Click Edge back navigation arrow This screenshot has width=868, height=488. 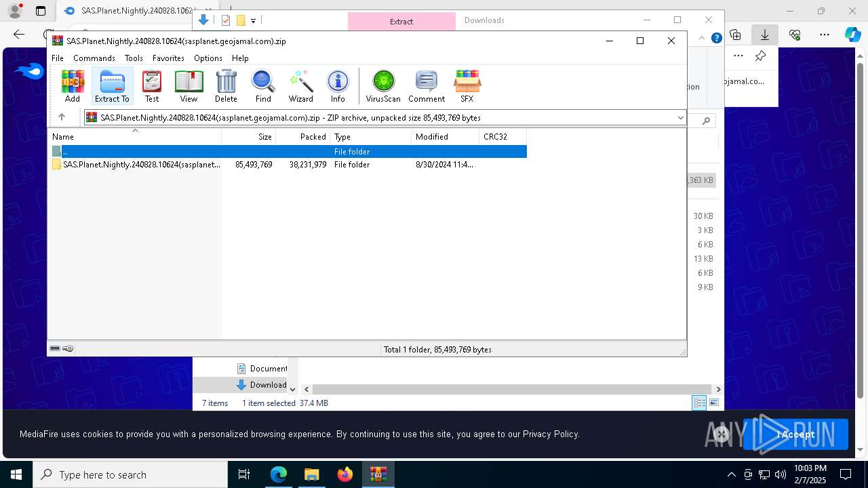[19, 35]
